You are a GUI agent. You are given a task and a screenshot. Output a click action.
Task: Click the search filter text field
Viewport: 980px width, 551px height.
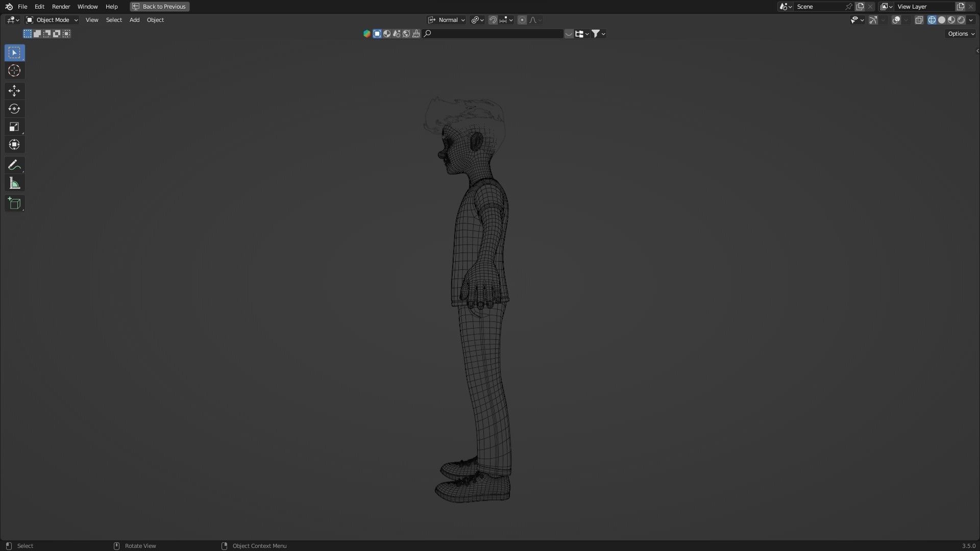(x=494, y=34)
